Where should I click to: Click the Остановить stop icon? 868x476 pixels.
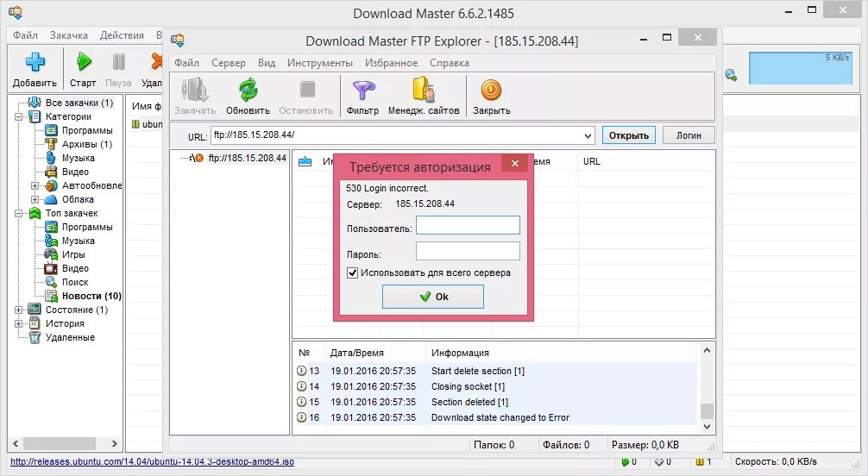(307, 89)
